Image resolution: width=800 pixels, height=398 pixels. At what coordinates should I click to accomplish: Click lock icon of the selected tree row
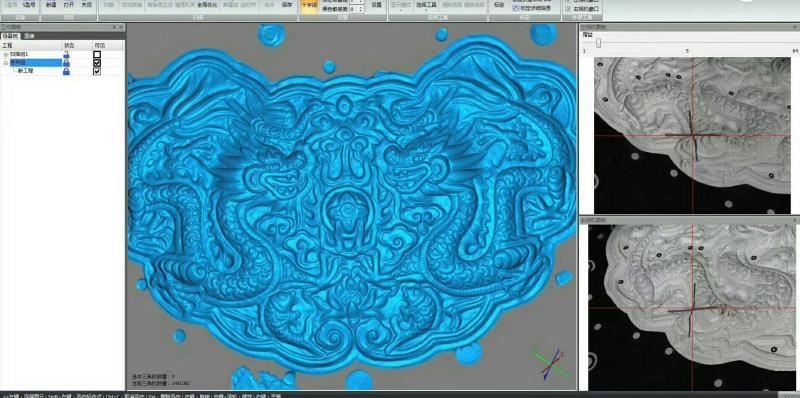[x=66, y=63]
